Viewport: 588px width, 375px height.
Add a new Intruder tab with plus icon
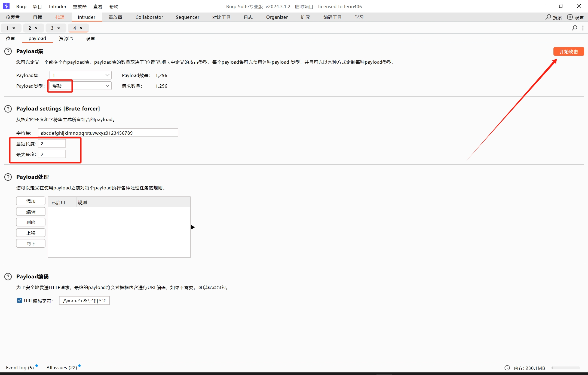pos(95,28)
